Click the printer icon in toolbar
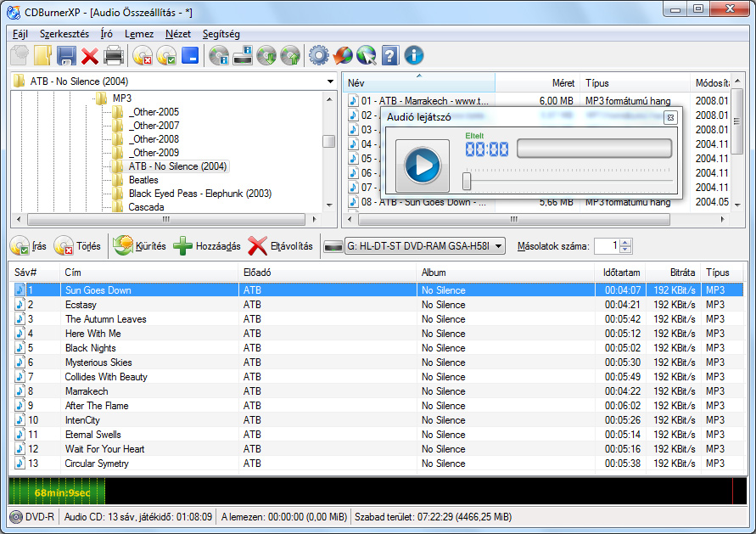This screenshot has width=756, height=534. click(x=114, y=56)
